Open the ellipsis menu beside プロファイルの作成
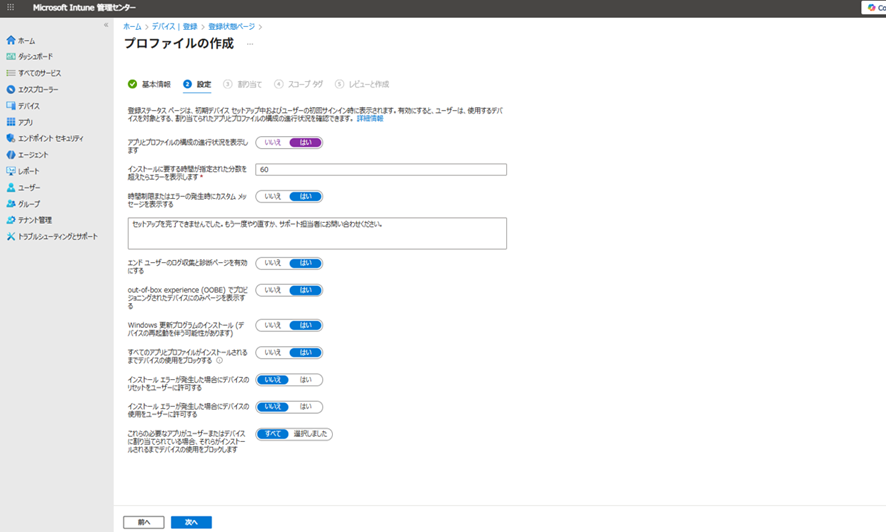Screen dimensions: 886x532 pos(250,44)
